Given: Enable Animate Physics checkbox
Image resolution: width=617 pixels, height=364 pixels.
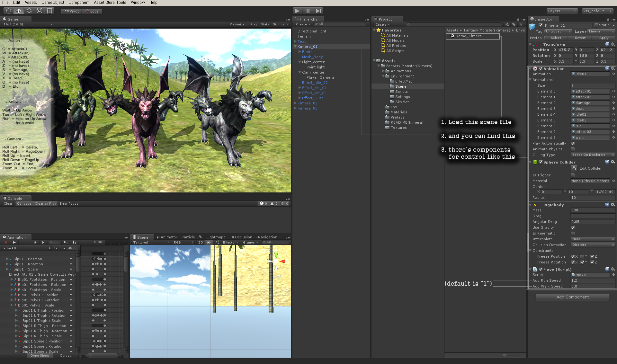Looking at the screenshot, I should [573, 149].
